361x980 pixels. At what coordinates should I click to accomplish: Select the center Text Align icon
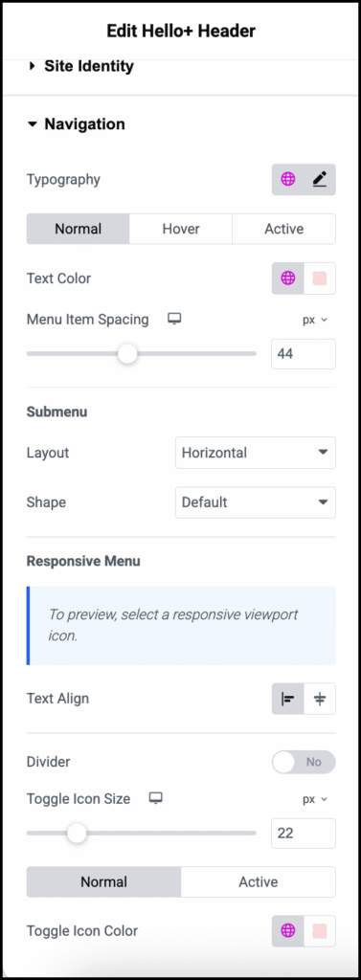tap(320, 699)
